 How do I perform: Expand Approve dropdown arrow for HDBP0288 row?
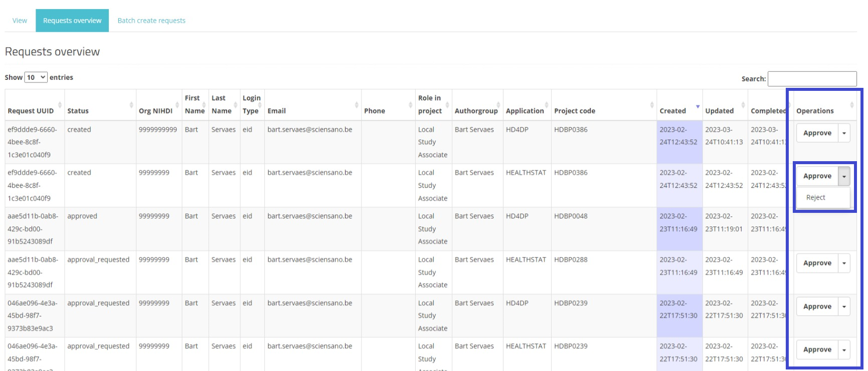844,263
